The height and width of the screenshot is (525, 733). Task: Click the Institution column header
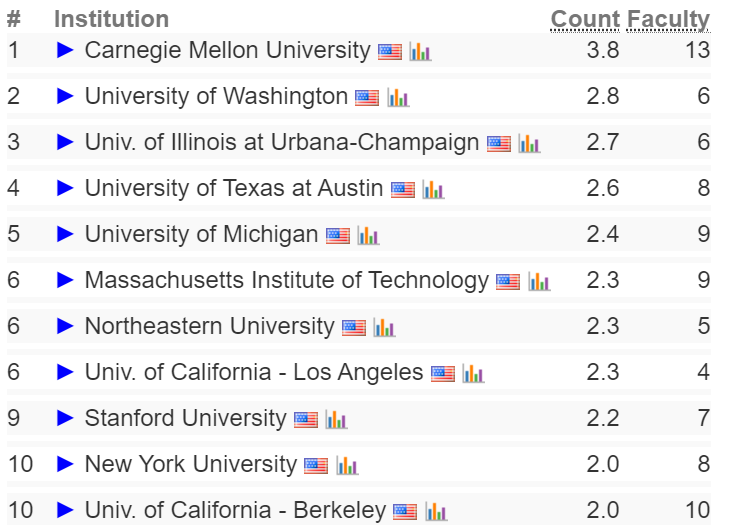pos(111,19)
